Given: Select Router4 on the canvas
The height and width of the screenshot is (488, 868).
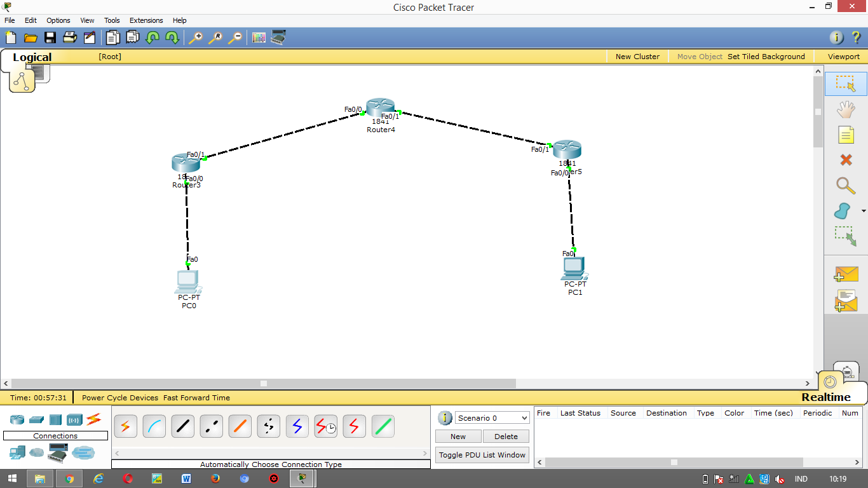Looking at the screenshot, I should tap(381, 108).
